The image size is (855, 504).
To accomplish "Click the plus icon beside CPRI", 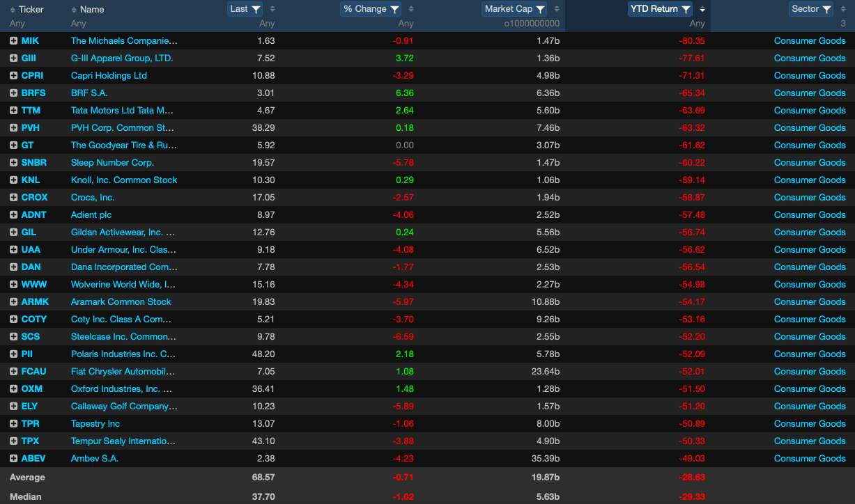I will click(13, 76).
